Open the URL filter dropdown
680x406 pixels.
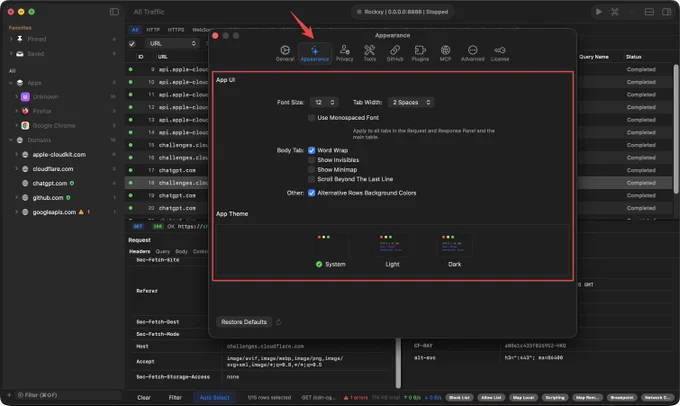pyautogui.click(x=172, y=43)
